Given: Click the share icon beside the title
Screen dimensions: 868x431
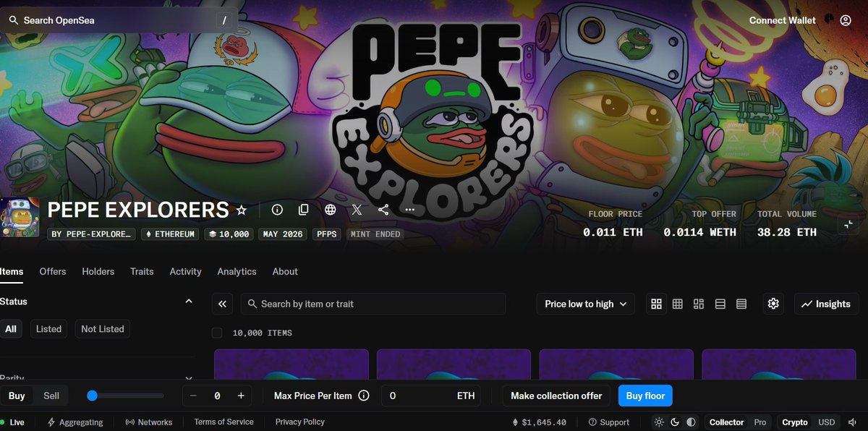Looking at the screenshot, I should [383, 210].
